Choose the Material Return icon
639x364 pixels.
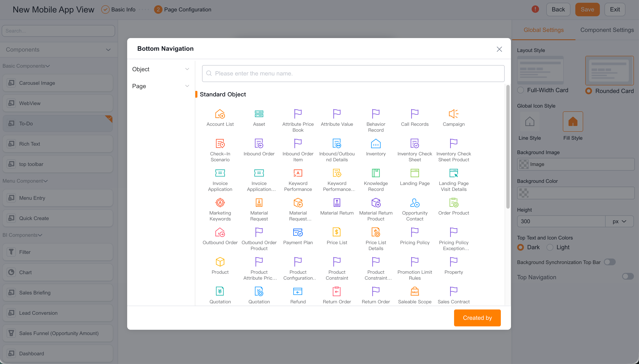337,203
